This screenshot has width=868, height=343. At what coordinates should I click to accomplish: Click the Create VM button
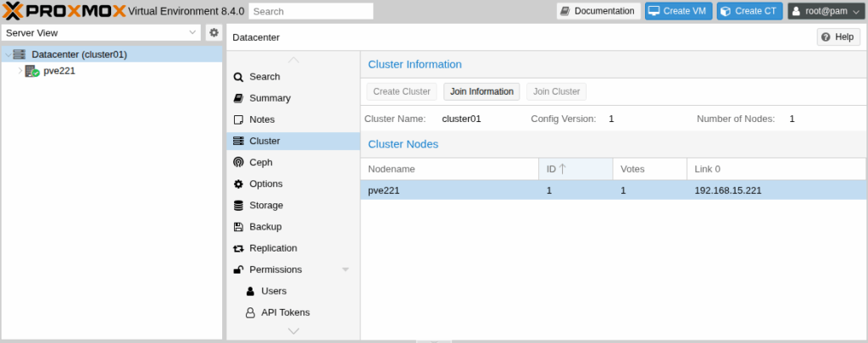coord(679,11)
